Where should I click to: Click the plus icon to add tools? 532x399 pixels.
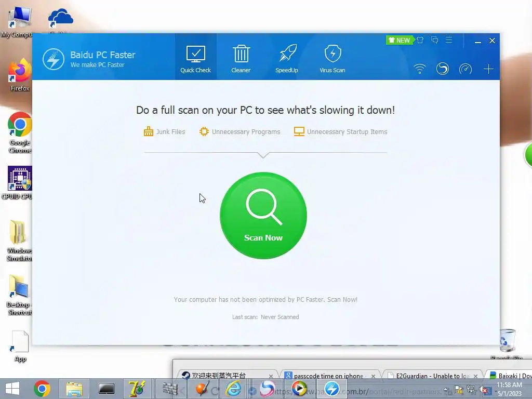click(x=488, y=69)
